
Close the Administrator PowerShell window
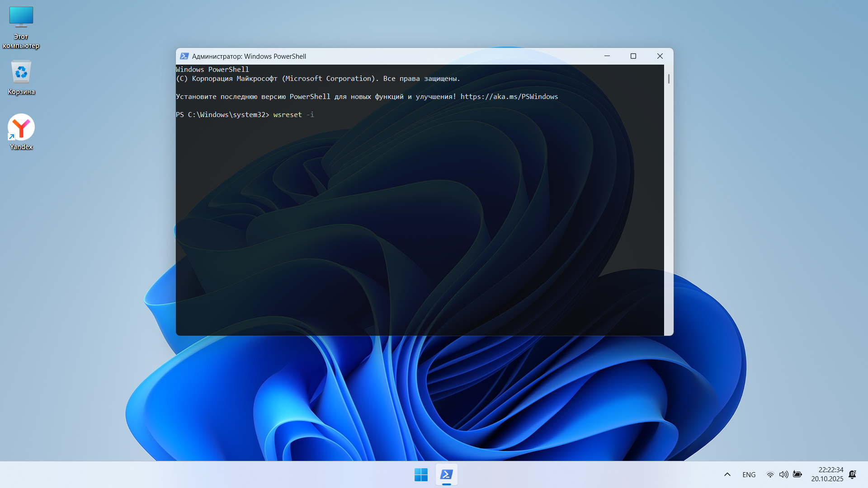pyautogui.click(x=660, y=56)
